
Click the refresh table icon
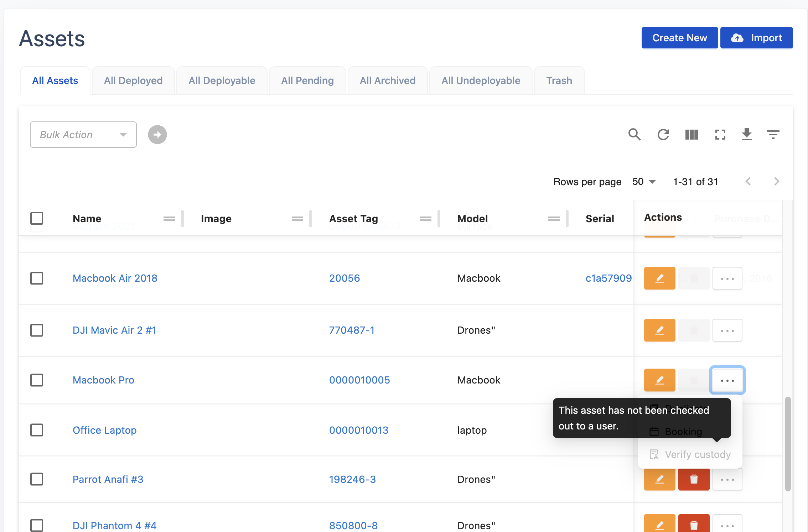pyautogui.click(x=663, y=135)
